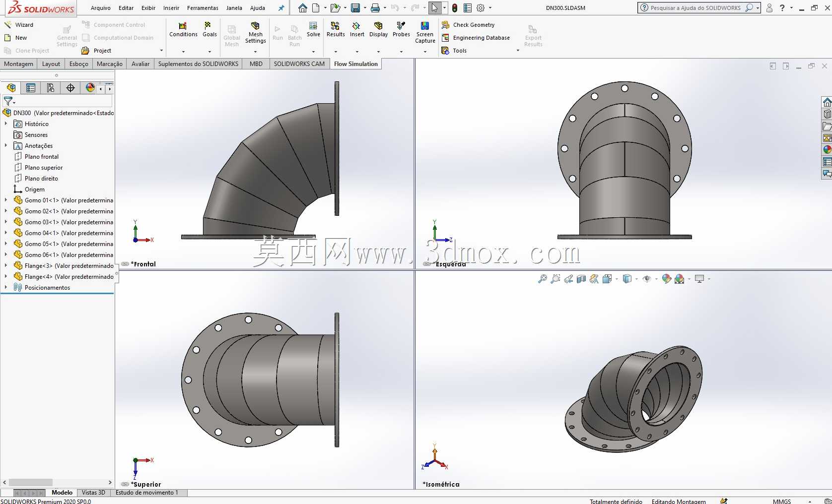Open the DisplayManager color ball tab
The height and width of the screenshot is (504, 832).
(90, 88)
